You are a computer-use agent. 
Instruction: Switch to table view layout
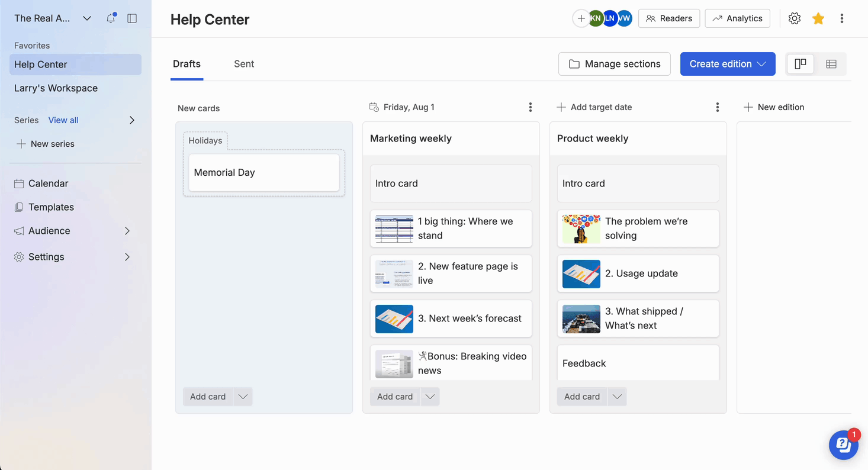pos(831,64)
